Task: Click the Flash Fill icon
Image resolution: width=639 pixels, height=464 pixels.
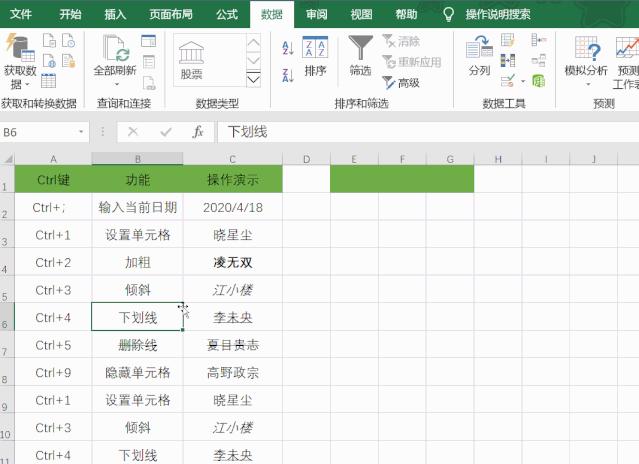Action: [508, 40]
